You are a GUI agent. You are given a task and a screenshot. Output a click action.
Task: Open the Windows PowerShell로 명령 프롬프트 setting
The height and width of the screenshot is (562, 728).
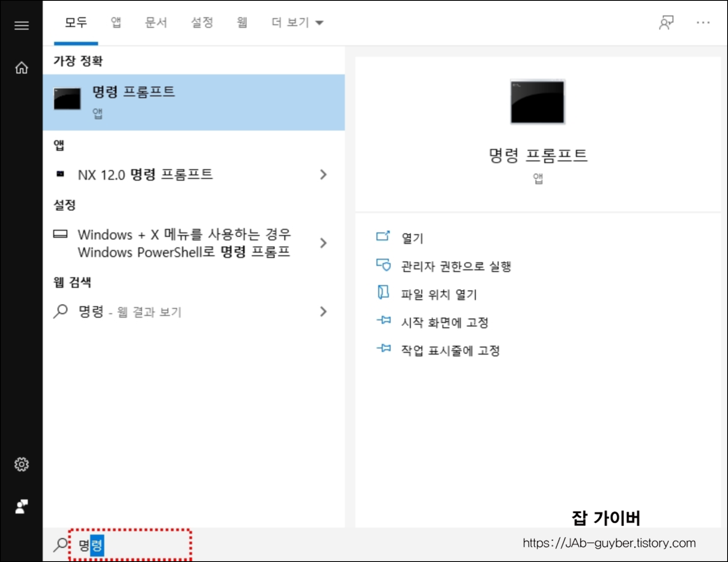click(x=194, y=243)
